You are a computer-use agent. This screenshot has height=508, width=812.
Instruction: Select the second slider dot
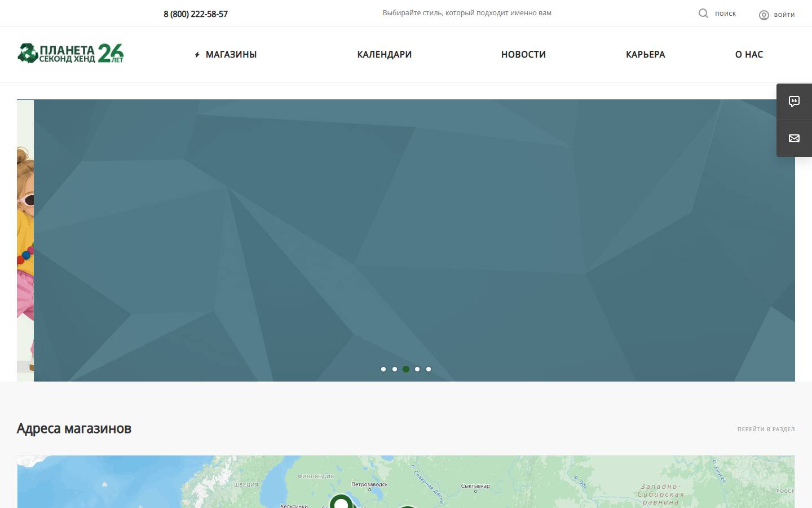pos(395,369)
